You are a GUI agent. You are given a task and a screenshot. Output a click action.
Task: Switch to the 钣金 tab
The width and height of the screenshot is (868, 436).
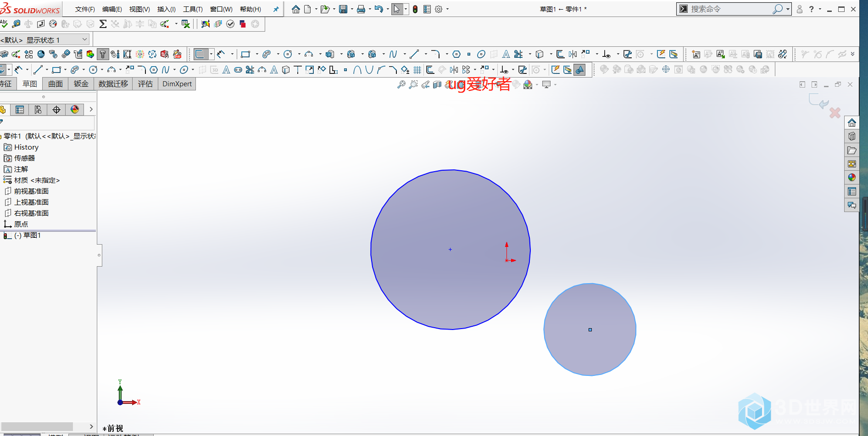81,84
